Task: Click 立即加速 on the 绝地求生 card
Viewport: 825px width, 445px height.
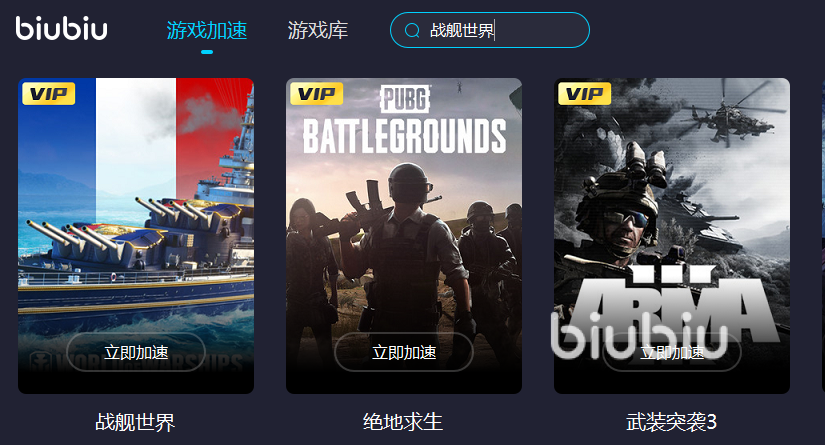Action: (x=404, y=352)
